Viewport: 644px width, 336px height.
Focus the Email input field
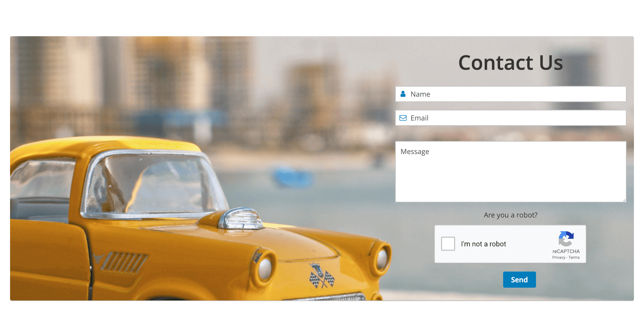pyautogui.click(x=503, y=118)
